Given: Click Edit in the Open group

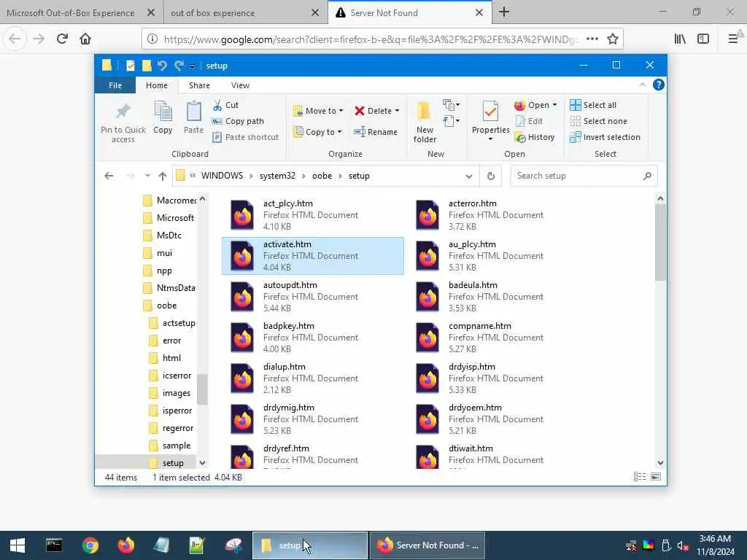Looking at the screenshot, I should (x=529, y=122).
